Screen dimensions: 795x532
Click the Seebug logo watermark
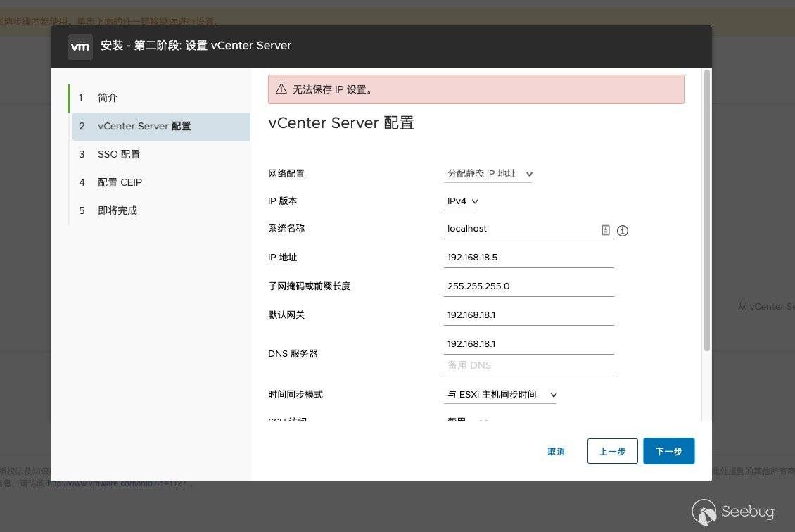(x=733, y=512)
